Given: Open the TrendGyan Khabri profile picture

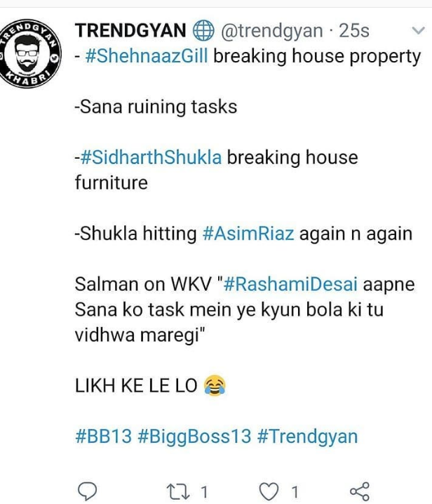Looking at the screenshot, I should (29, 53).
